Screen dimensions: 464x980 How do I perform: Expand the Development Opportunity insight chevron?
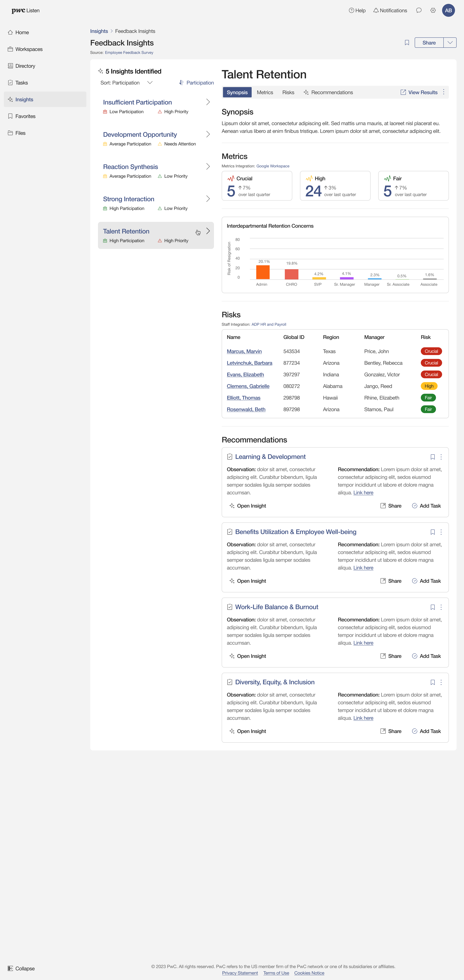pos(208,134)
